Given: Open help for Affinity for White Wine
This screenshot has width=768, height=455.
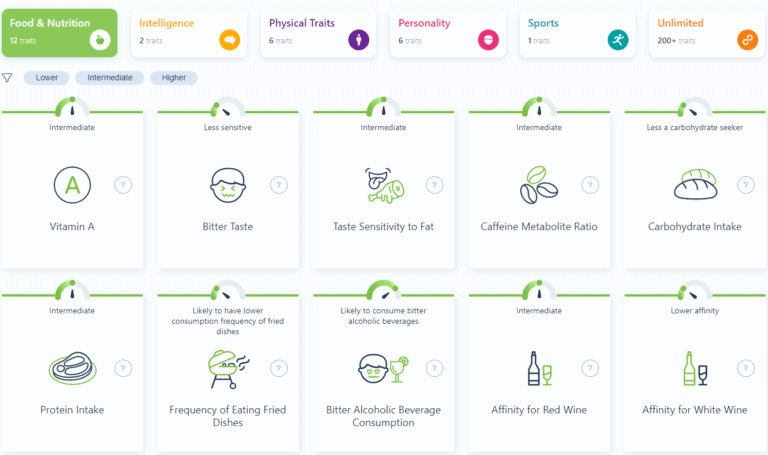Looking at the screenshot, I should tap(746, 368).
